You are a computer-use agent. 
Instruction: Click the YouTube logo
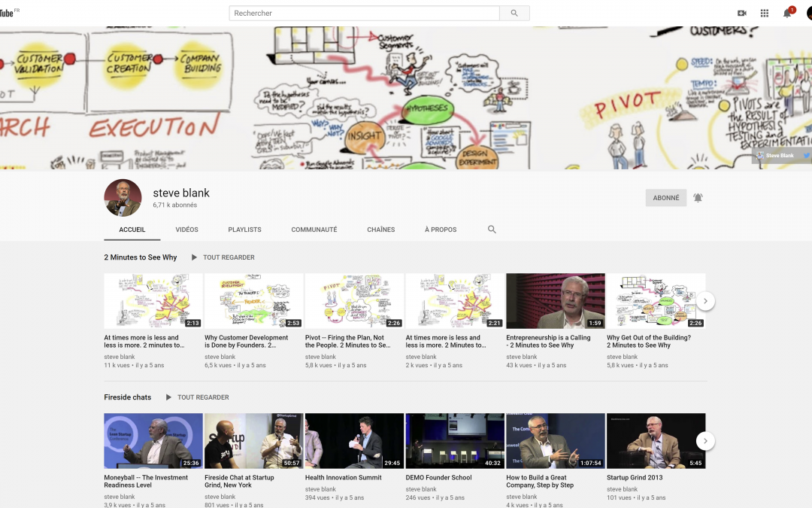coord(9,13)
